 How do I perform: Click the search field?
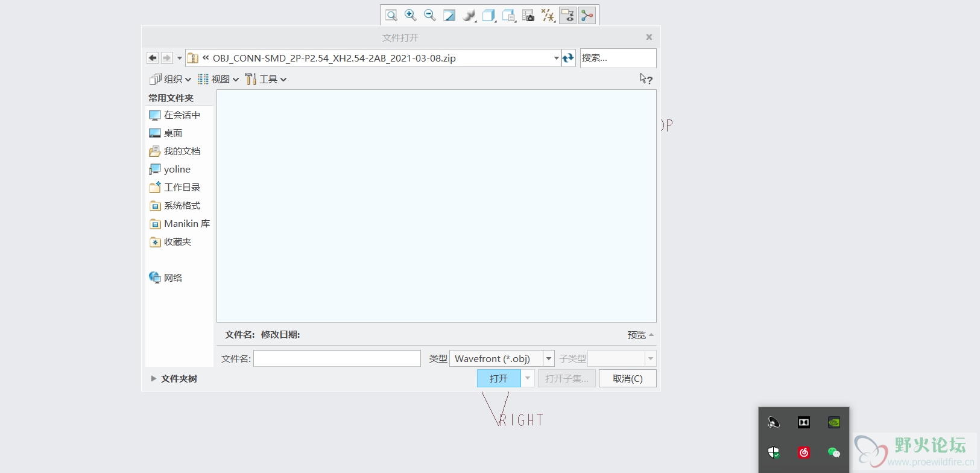tap(618, 58)
